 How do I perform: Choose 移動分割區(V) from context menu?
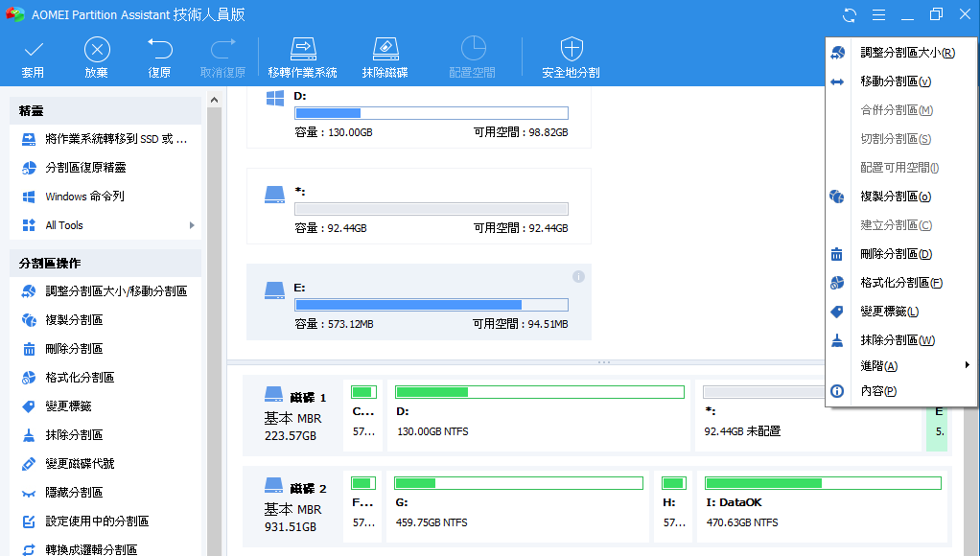click(900, 81)
